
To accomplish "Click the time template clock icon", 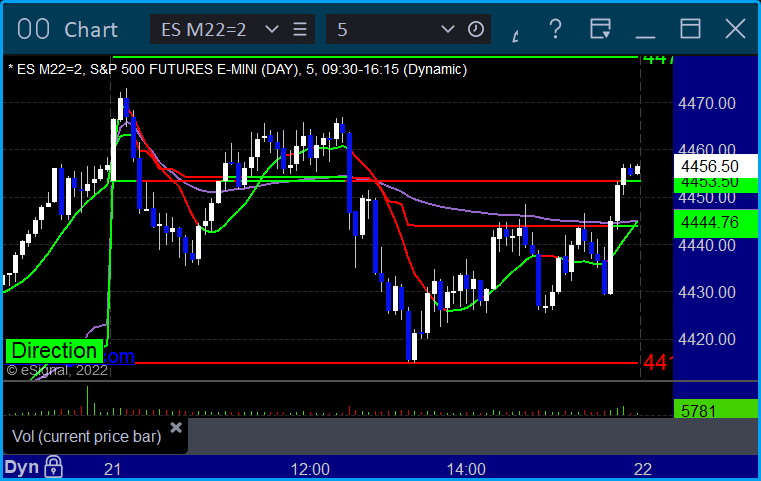I will [x=476, y=30].
